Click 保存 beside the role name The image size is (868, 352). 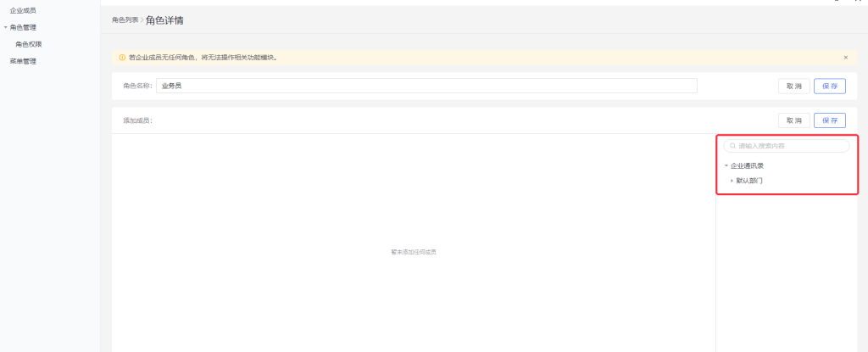[x=830, y=86]
